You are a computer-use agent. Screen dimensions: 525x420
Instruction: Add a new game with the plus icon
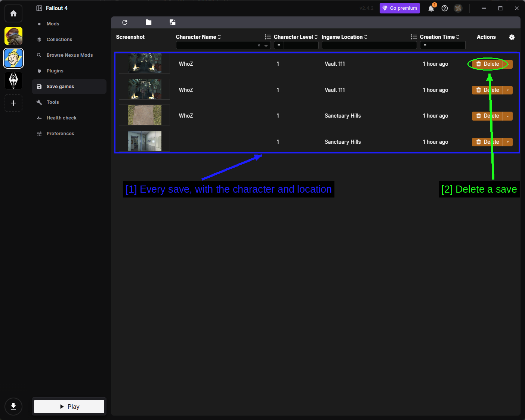(13, 103)
